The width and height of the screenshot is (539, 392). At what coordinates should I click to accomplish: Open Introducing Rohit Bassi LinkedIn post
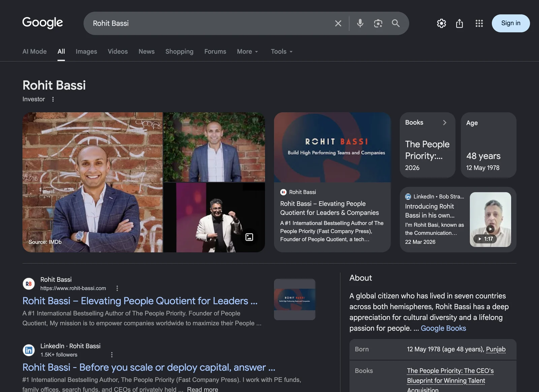(x=430, y=211)
